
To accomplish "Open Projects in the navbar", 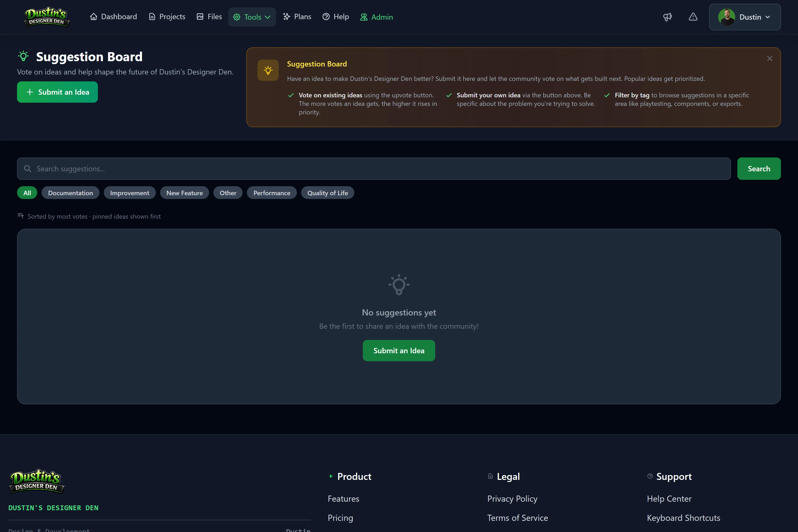I will (167, 16).
